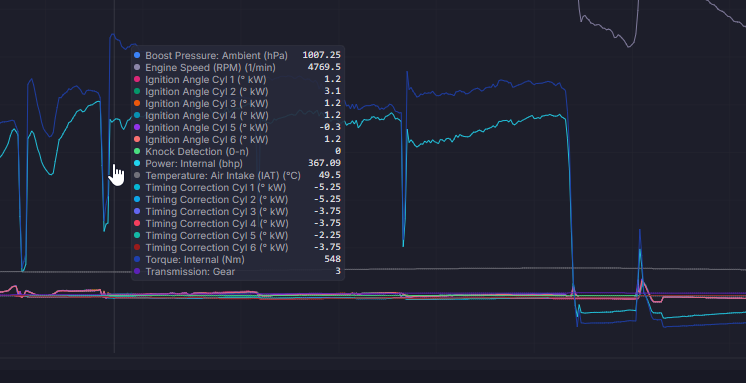Pick the Timing Correction Cyl 4 label

(217, 224)
